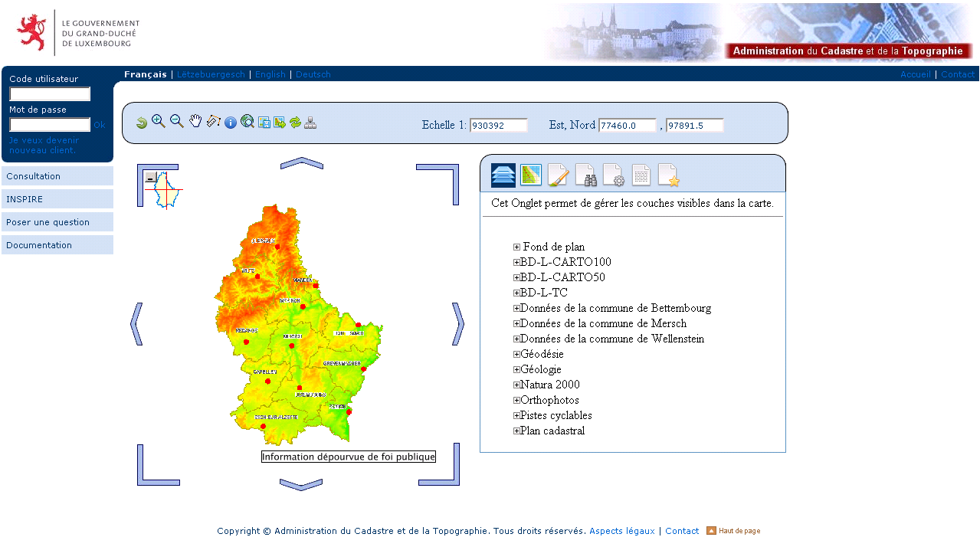
Task: Expand the Plan cadastral layer group
Action: coord(516,431)
